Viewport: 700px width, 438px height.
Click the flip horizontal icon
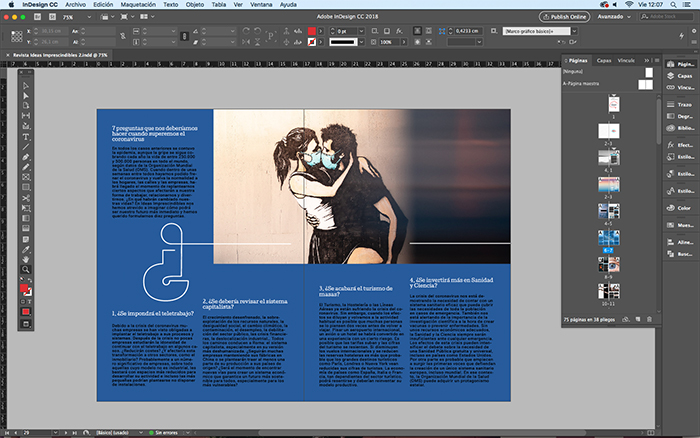pos(246,42)
